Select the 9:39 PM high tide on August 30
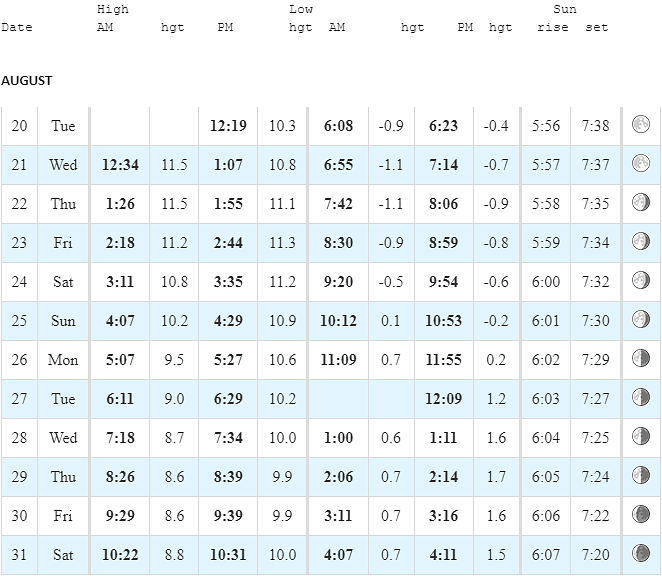Image resolution: width=662 pixels, height=576 pixels. (x=228, y=516)
